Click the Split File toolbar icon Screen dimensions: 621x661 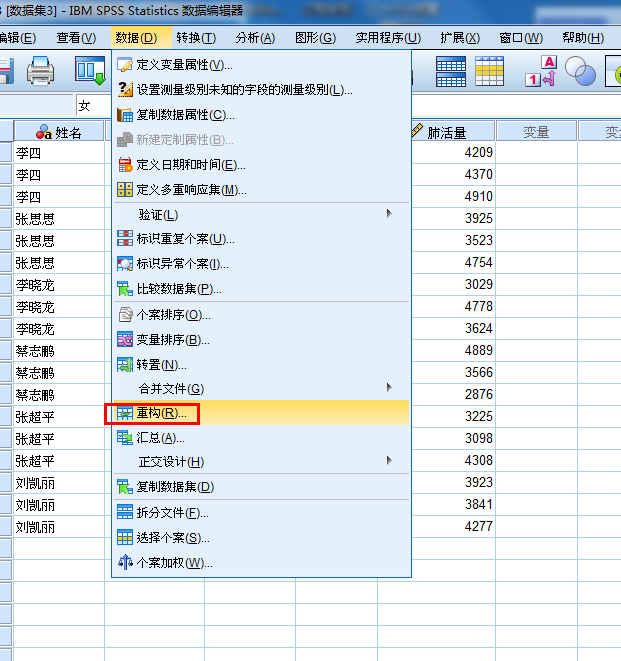[451, 71]
